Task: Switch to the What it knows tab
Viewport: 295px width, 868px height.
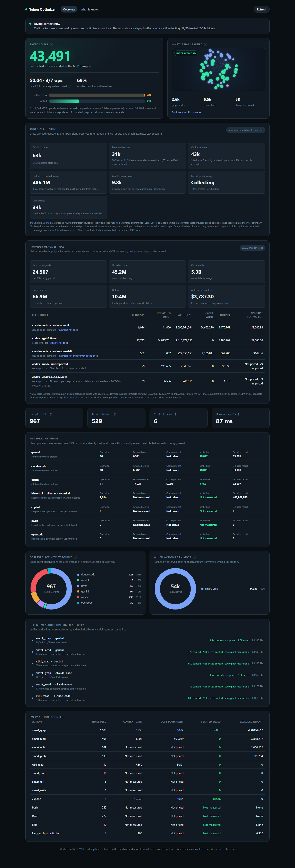Action: [x=90, y=9]
